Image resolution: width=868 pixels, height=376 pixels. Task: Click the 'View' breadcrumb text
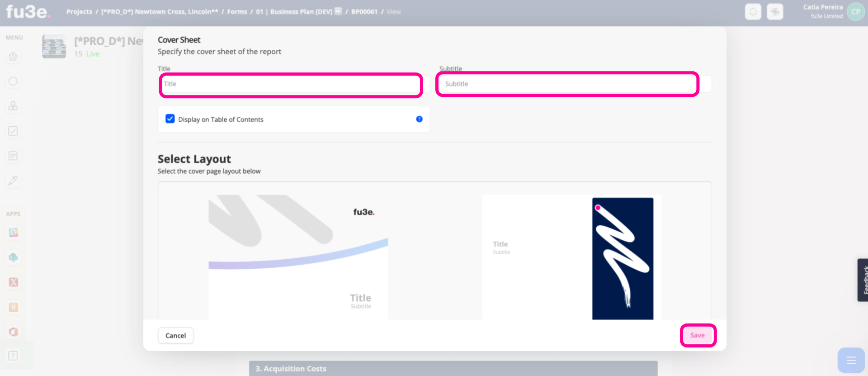click(x=393, y=12)
